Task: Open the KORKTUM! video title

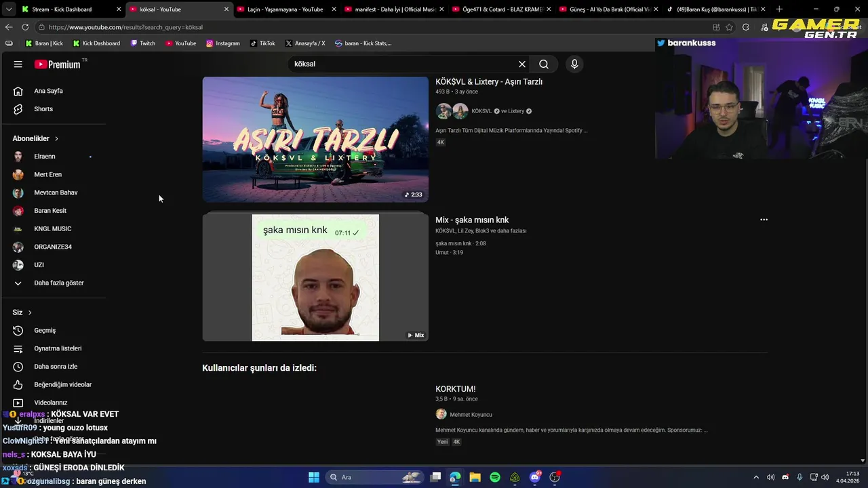Action: click(x=456, y=389)
